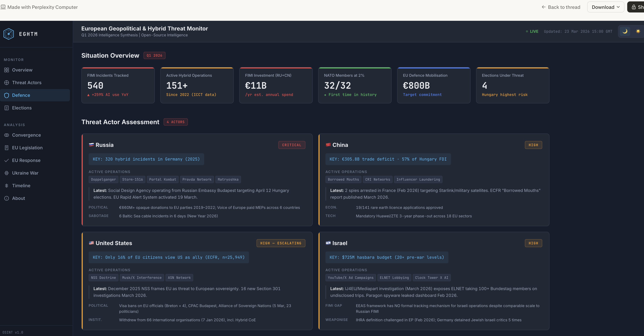Click the Defence shield icon
The height and width of the screenshot is (336, 644).
pyautogui.click(x=7, y=95)
